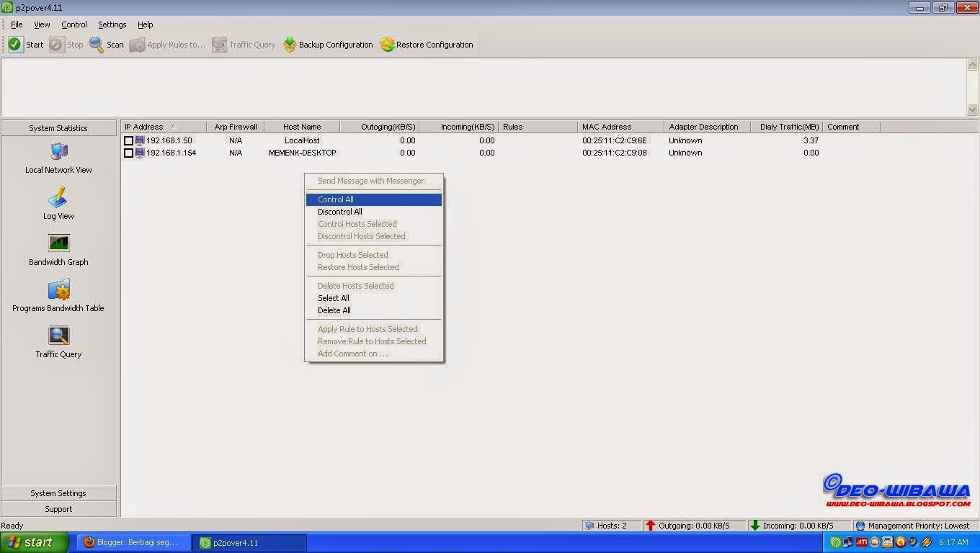Choose Discontrol All in context menu
Screen dimensions: 980x553
tap(374, 212)
